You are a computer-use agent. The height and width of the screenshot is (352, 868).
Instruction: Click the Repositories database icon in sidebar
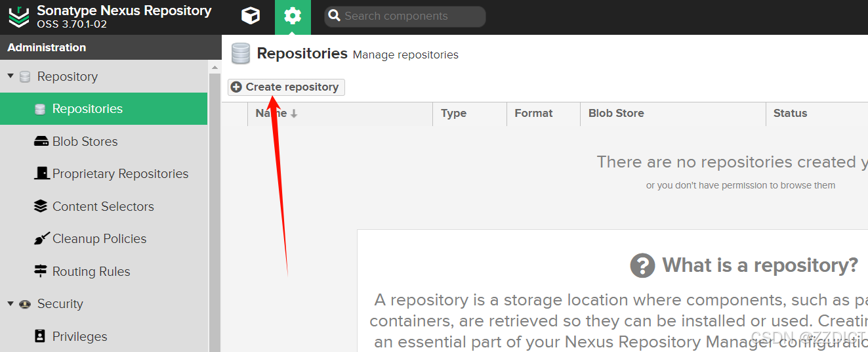tap(40, 109)
